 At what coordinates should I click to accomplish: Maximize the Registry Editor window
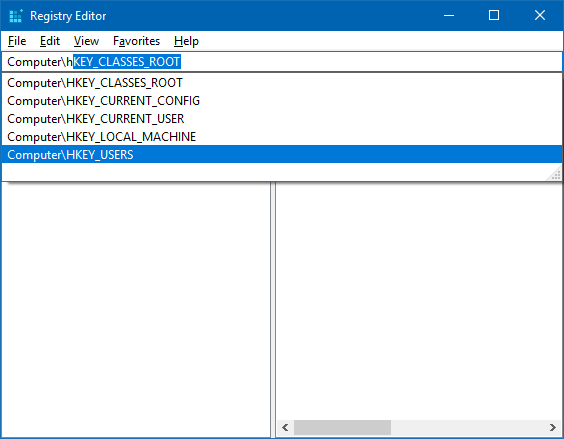click(494, 15)
